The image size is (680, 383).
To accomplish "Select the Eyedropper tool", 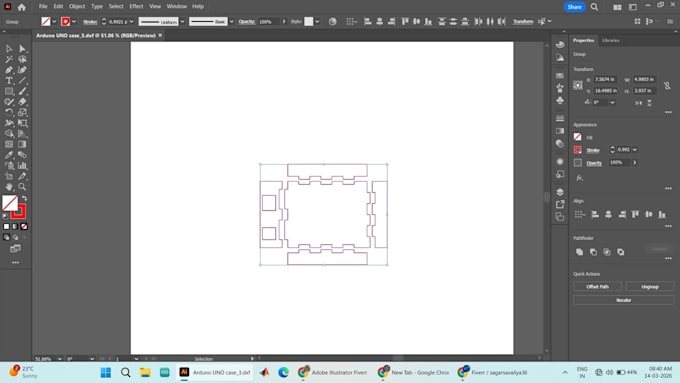I will click(x=9, y=155).
